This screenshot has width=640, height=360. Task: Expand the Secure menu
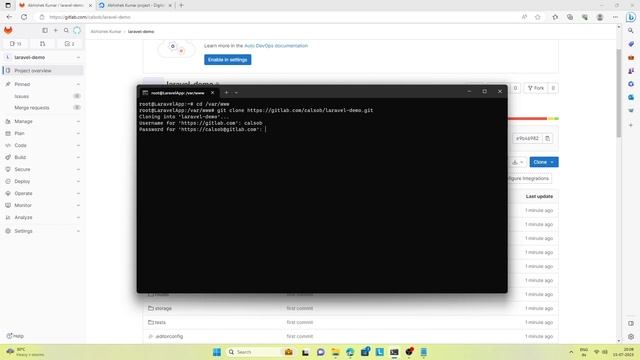click(43, 169)
